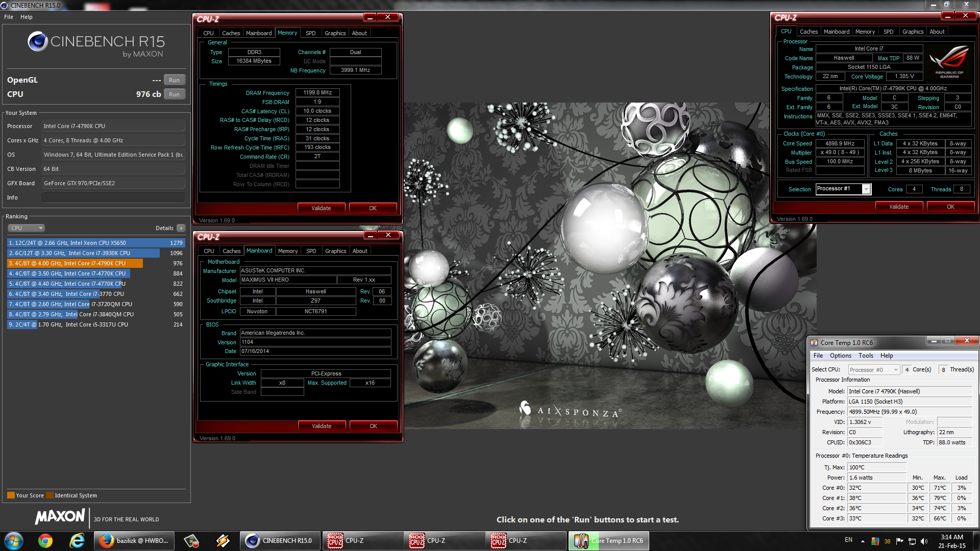Click the ROG logo in CPU-Z

coord(949,61)
